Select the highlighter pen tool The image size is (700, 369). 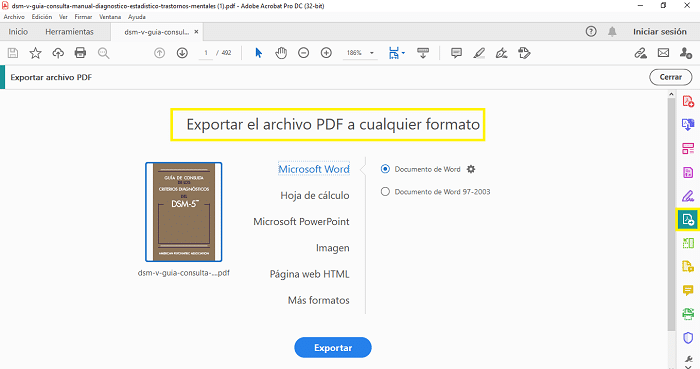[x=479, y=53]
